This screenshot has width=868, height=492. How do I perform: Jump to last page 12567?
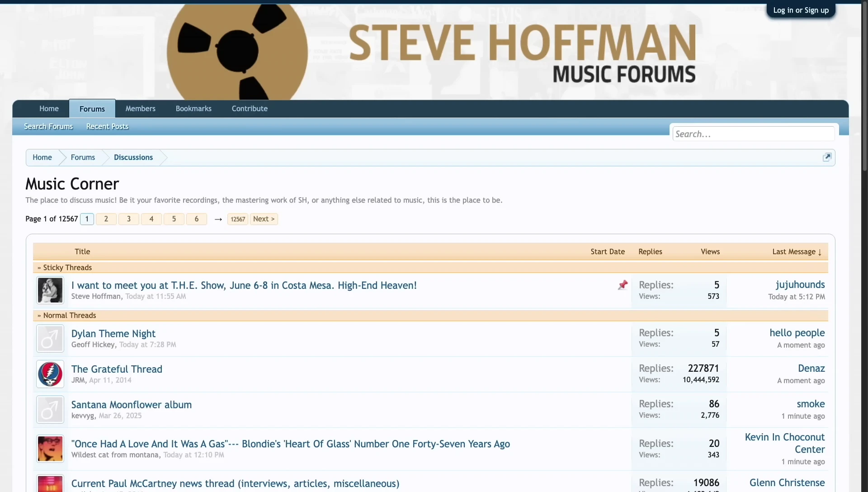238,219
